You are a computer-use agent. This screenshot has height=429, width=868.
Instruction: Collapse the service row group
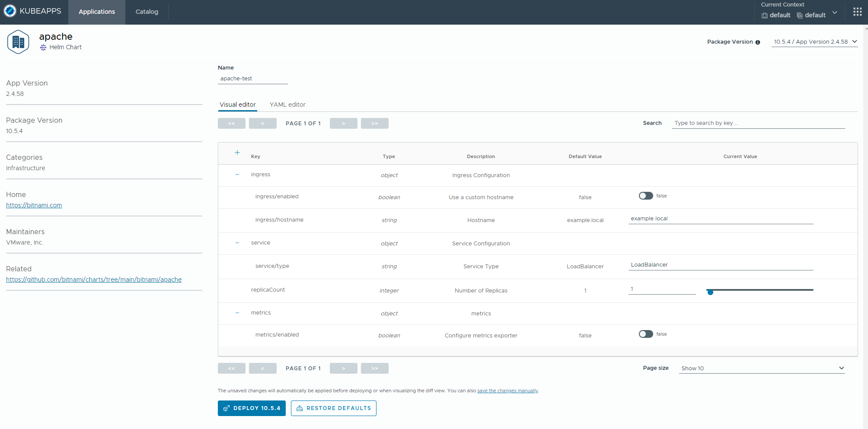point(237,243)
